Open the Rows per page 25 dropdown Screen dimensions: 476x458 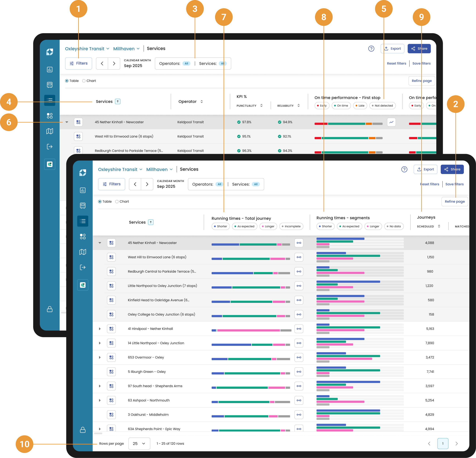pyautogui.click(x=139, y=443)
